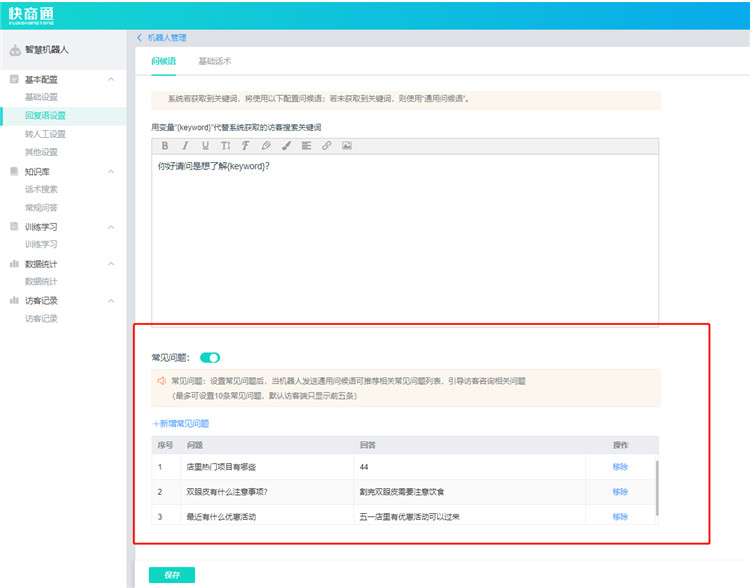
Task: Open the 训练学习 submenu item
Action: (x=41, y=244)
